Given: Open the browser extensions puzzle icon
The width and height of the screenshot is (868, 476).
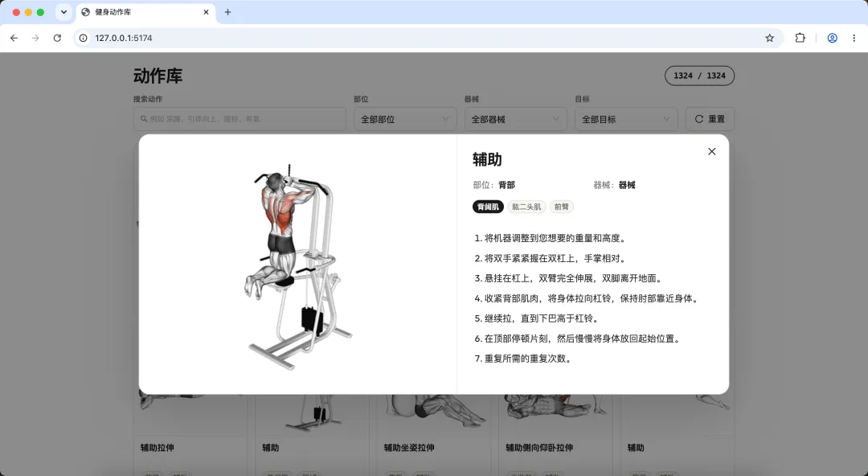Looking at the screenshot, I should click(800, 39).
